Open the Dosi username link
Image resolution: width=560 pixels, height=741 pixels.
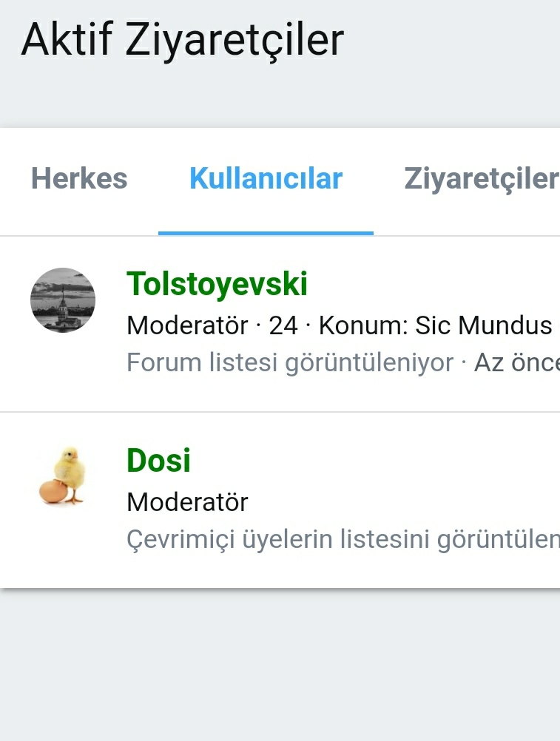(158, 460)
